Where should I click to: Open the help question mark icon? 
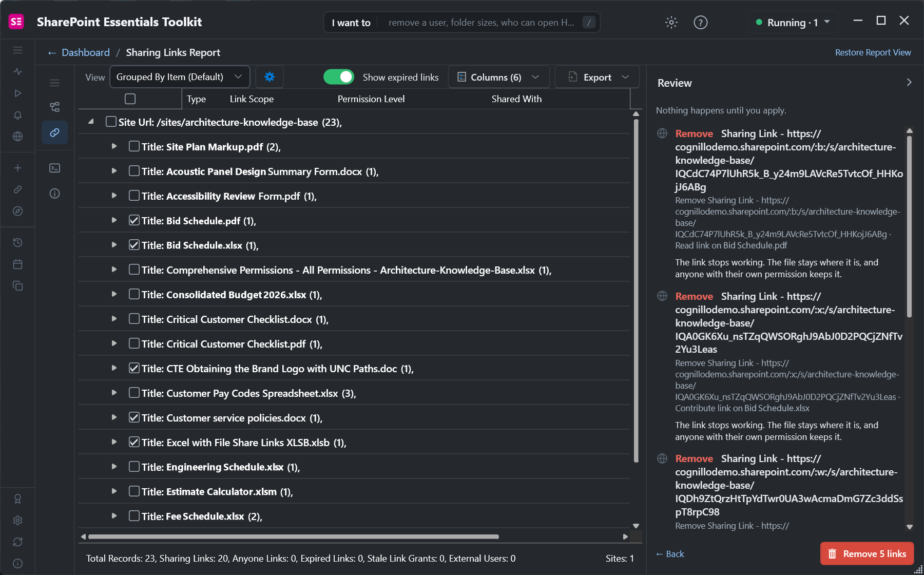point(701,22)
